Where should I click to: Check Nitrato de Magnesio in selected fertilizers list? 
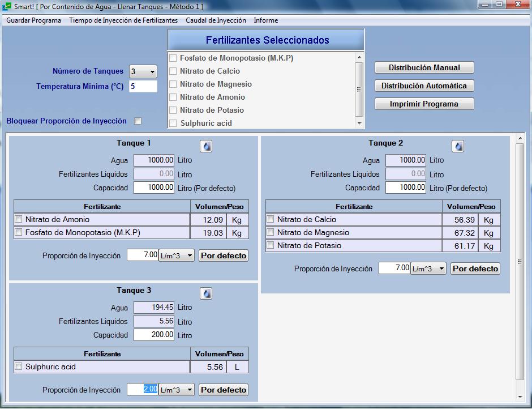(x=173, y=84)
